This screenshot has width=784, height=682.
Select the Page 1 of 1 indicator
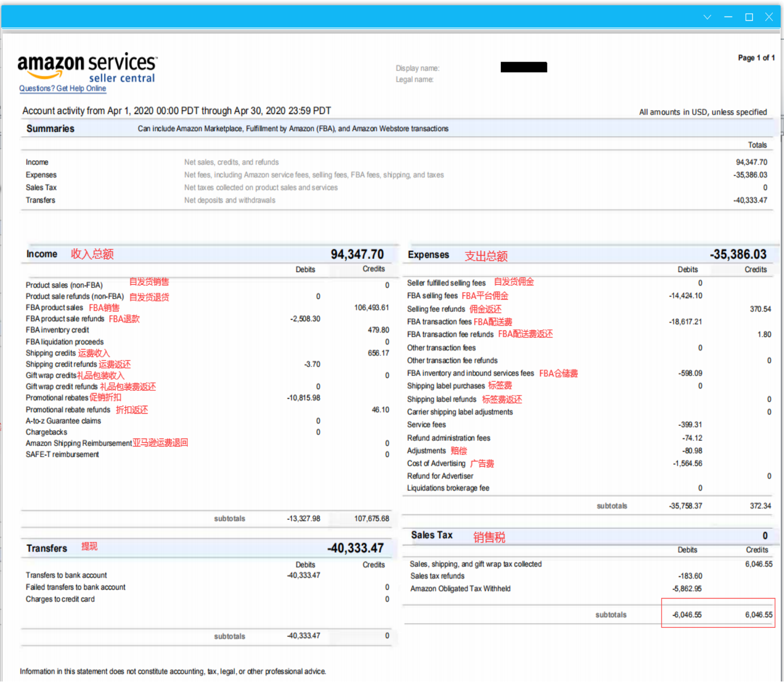click(x=756, y=58)
